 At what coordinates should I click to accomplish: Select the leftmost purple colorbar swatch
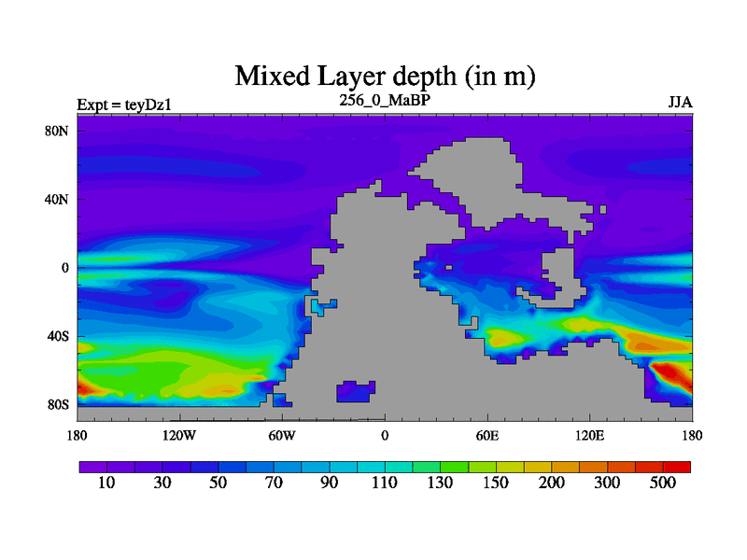(x=92, y=466)
